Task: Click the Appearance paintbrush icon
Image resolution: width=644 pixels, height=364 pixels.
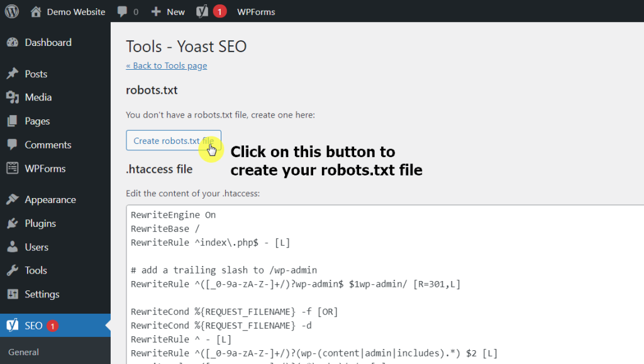Action: click(12, 200)
